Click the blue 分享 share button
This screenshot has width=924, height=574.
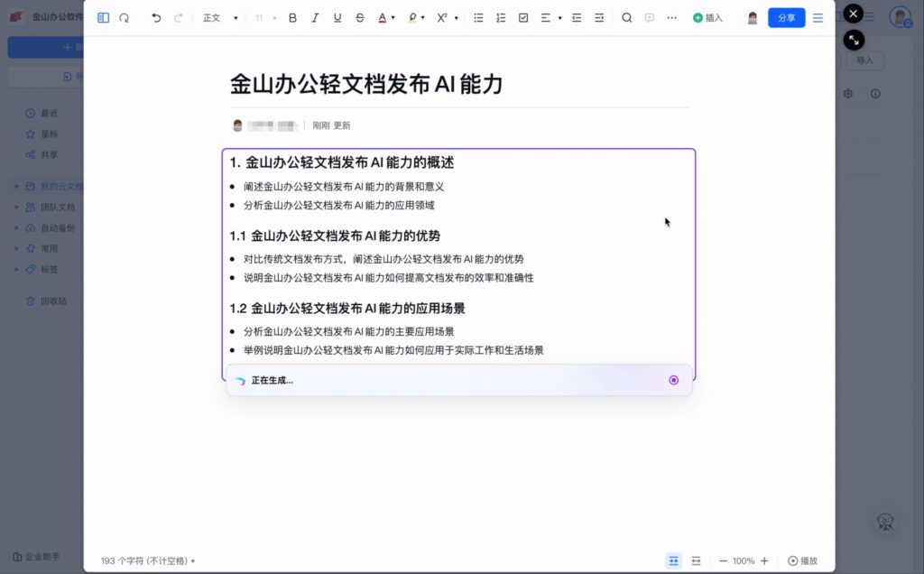(787, 18)
